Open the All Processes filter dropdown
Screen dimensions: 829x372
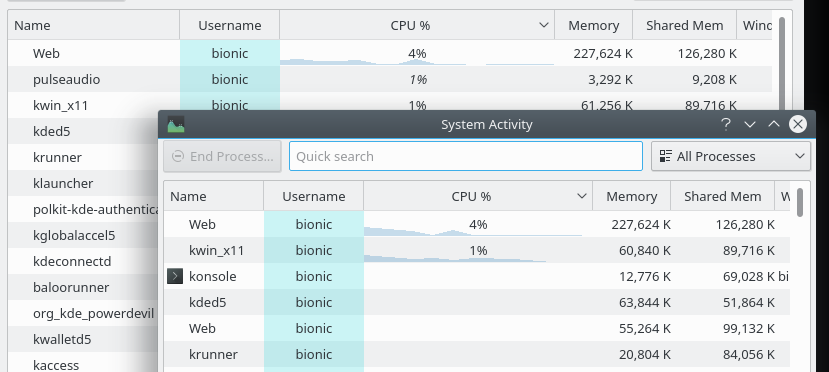coord(731,156)
